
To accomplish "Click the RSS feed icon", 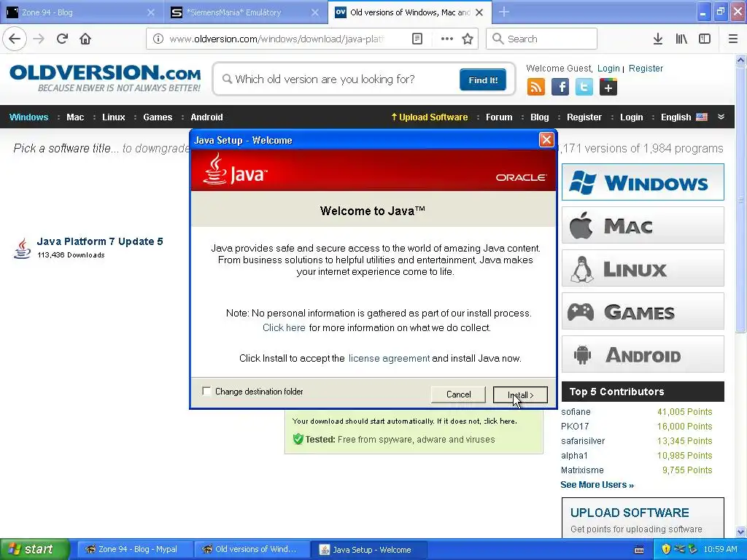I will 536,87.
